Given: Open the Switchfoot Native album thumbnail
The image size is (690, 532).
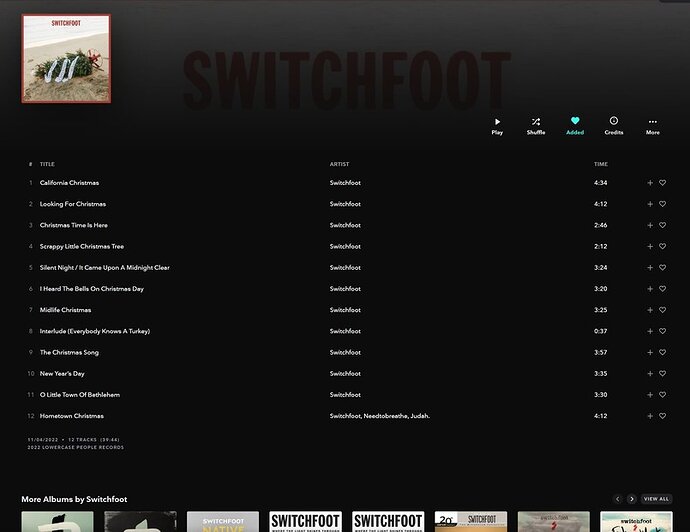Looking at the screenshot, I should coord(223,521).
